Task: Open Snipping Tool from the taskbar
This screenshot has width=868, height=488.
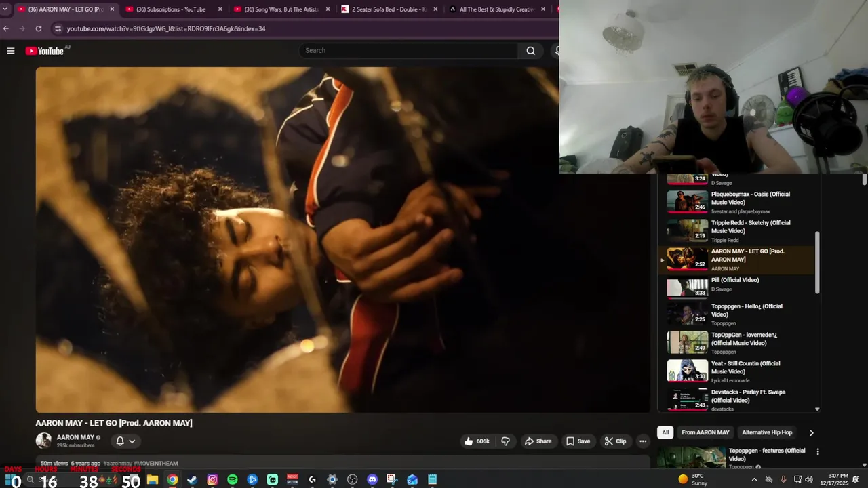Action: 392,480
